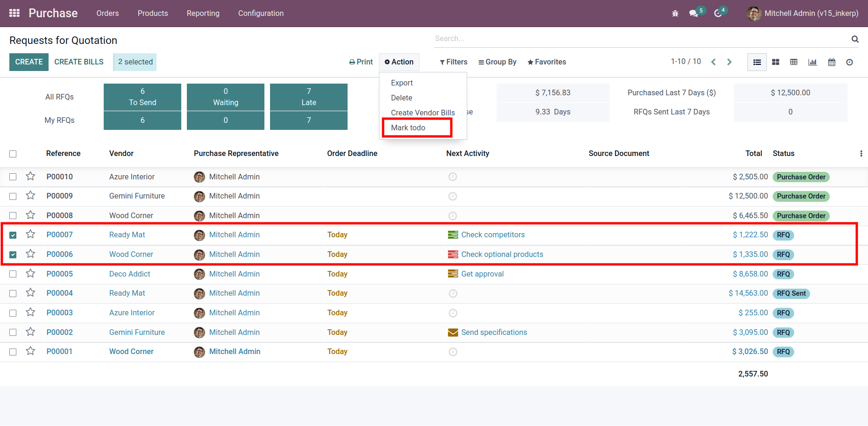Choose Mark todo from Action menu

[x=408, y=128]
